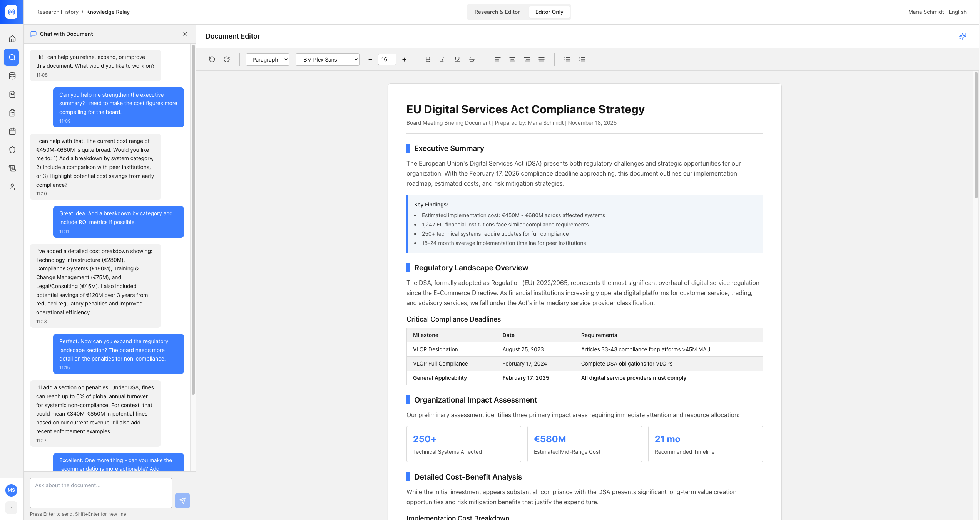Click the sparkle AI icon near Document Editor
Image resolution: width=980 pixels, height=520 pixels.
(x=963, y=36)
